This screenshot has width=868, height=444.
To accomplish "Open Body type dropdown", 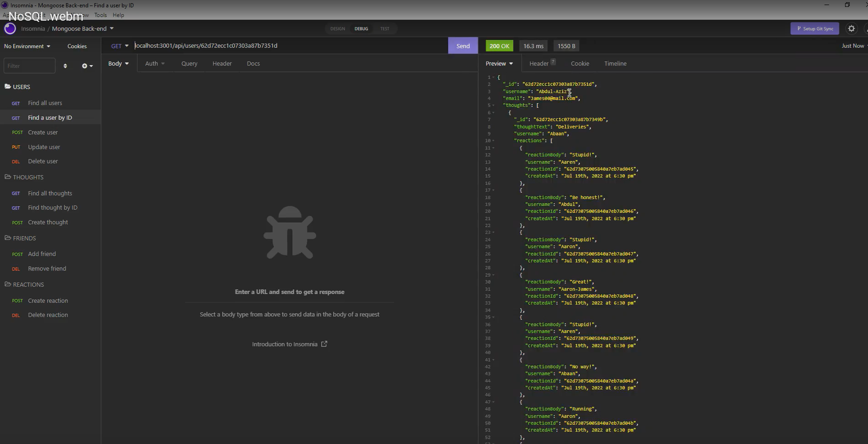I will 118,64.
